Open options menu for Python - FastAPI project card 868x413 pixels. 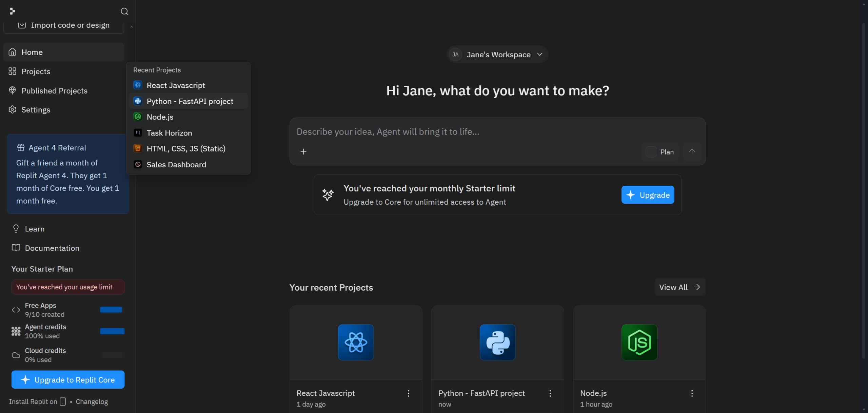click(x=550, y=393)
